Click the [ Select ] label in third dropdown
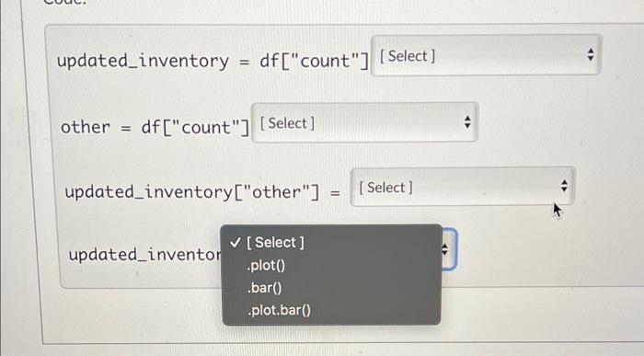The image size is (644, 356). point(385,188)
